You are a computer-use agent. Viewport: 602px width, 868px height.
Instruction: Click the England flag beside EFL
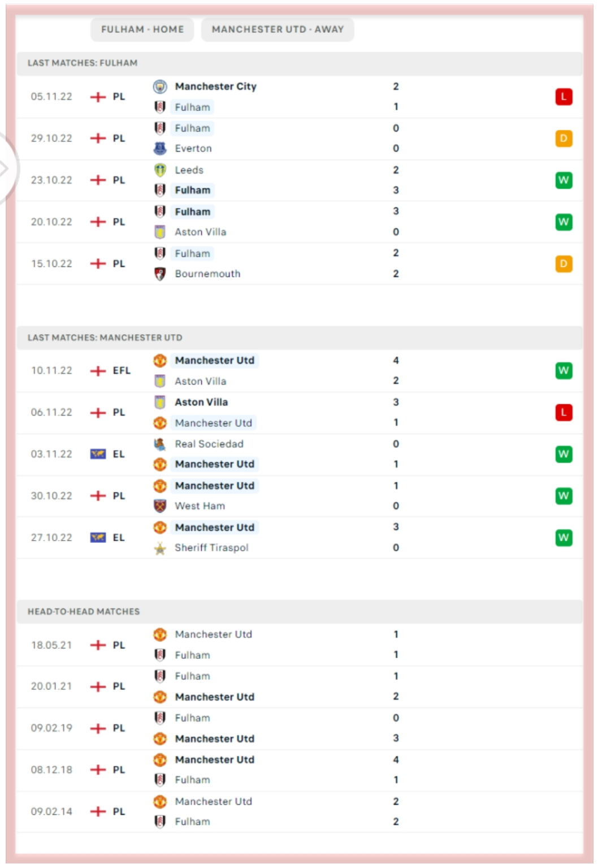[98, 371]
